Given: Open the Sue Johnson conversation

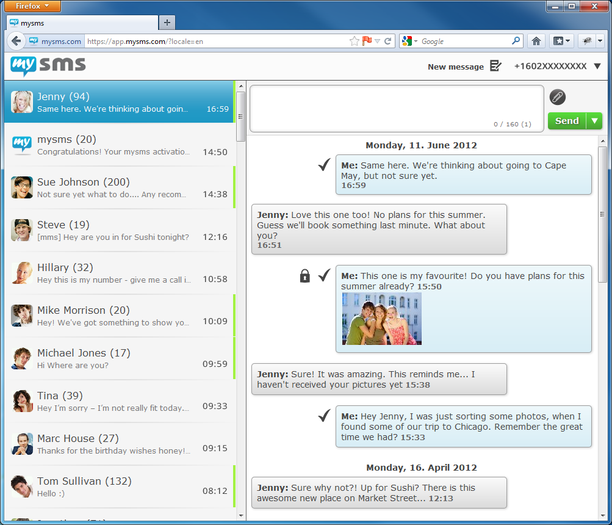Looking at the screenshot, I should pyautogui.click(x=119, y=188).
